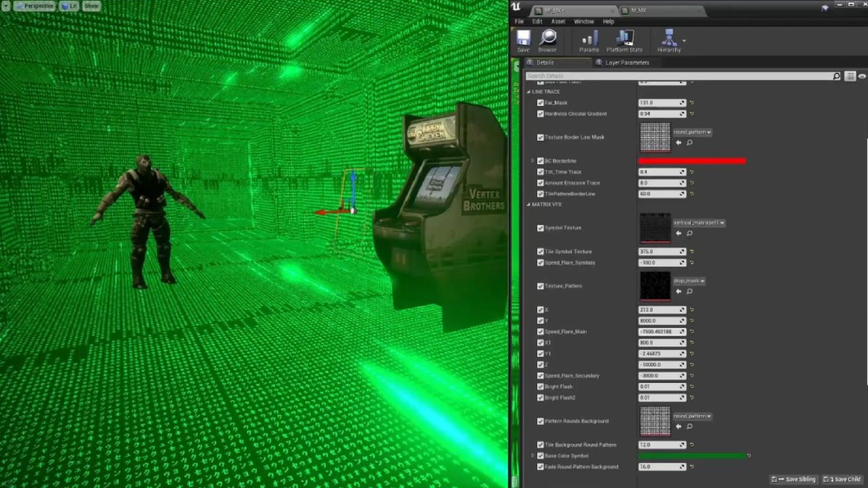Open the Window menu
Screen dimensions: 868x488
click(x=583, y=22)
